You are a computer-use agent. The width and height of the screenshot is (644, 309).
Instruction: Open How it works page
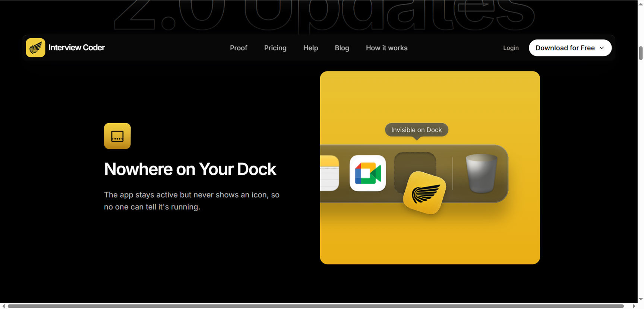click(386, 48)
